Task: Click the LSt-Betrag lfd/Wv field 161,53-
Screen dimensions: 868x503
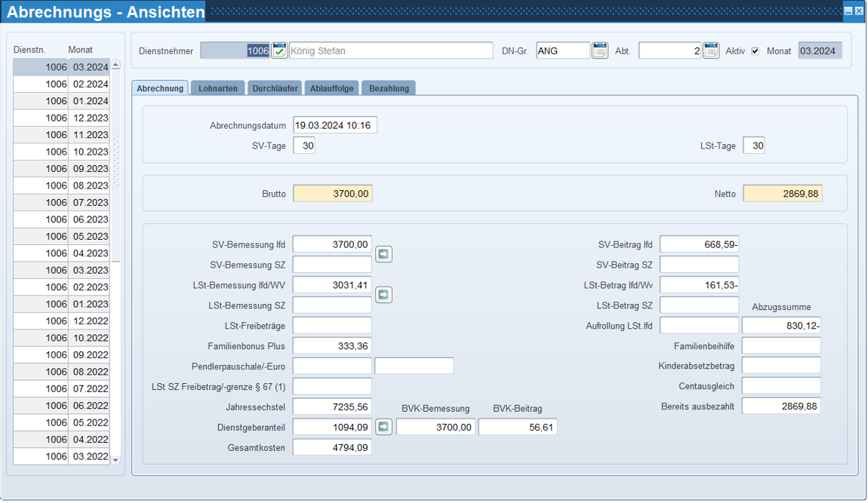Action: point(699,285)
